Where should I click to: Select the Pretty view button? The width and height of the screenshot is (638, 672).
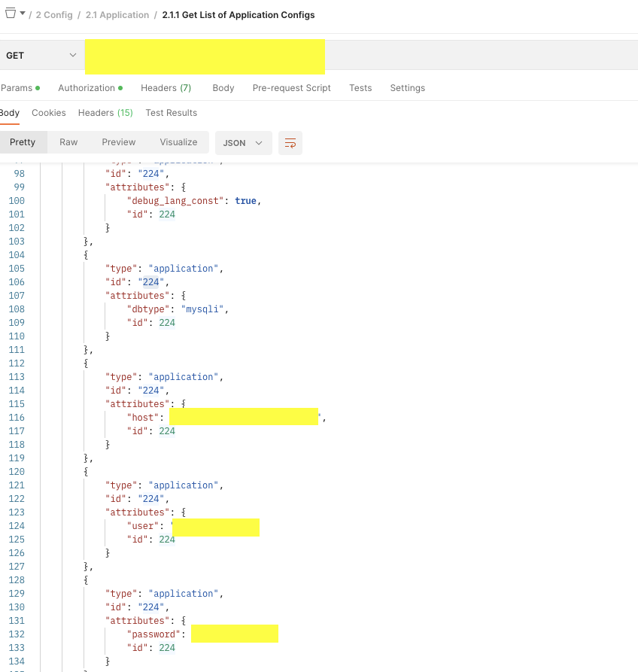coord(23,142)
